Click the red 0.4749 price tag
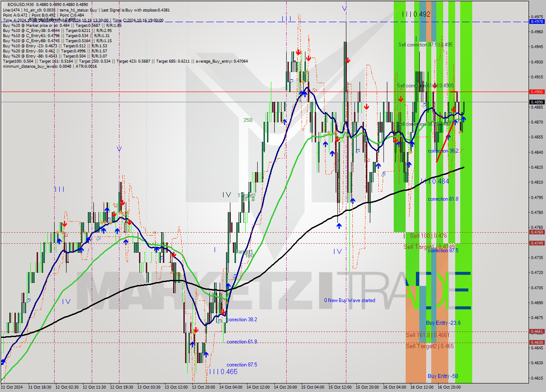The height and width of the screenshot is (392, 546). point(536,243)
